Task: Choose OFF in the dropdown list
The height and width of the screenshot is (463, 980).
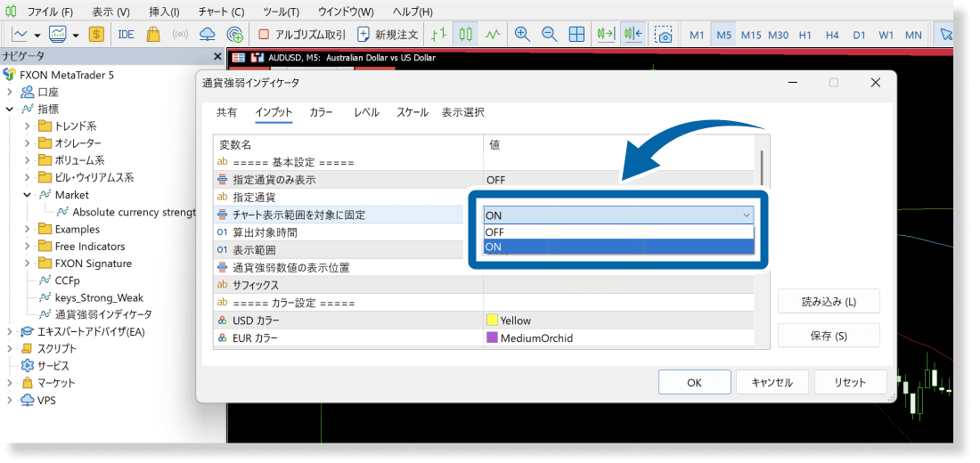Action: point(619,231)
